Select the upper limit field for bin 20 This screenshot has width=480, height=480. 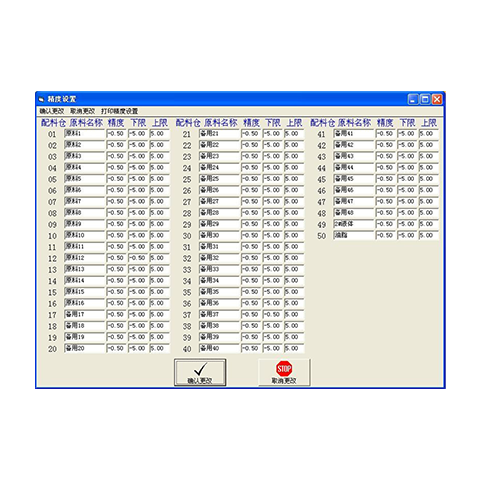[x=159, y=348]
